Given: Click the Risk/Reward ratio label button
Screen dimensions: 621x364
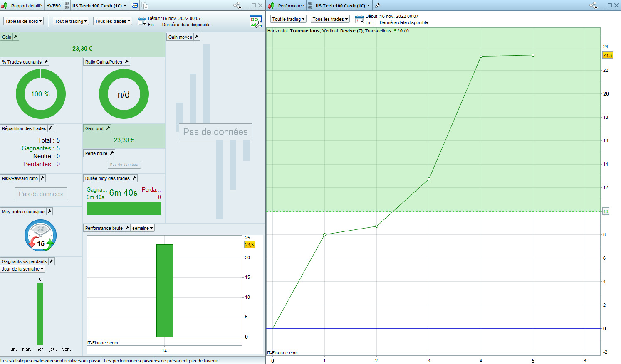Looking at the screenshot, I should (x=20, y=178).
